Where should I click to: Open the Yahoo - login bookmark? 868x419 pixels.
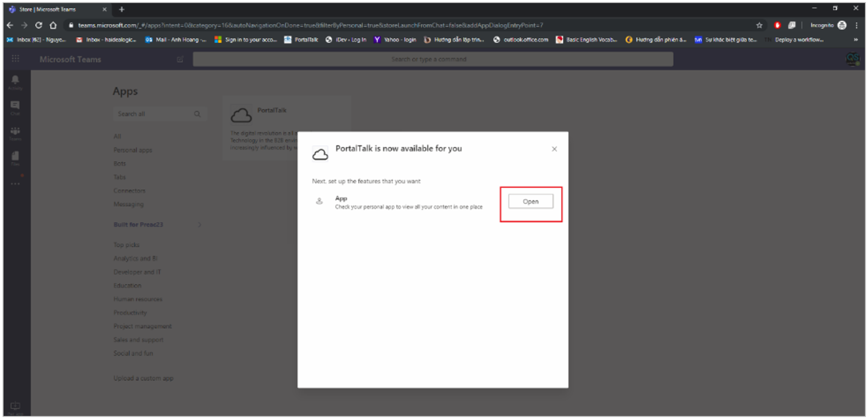click(x=395, y=39)
